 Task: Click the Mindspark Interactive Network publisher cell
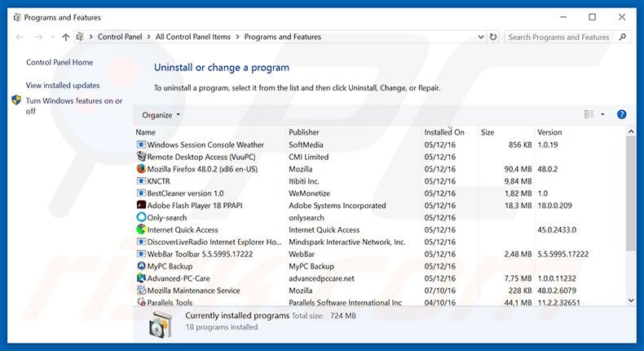point(347,242)
